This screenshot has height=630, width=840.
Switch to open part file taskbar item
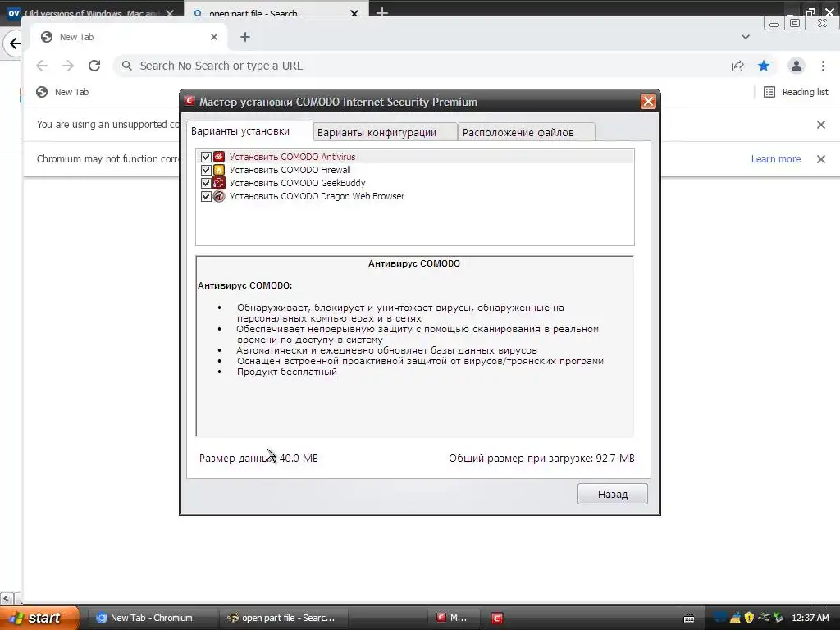[284, 618]
